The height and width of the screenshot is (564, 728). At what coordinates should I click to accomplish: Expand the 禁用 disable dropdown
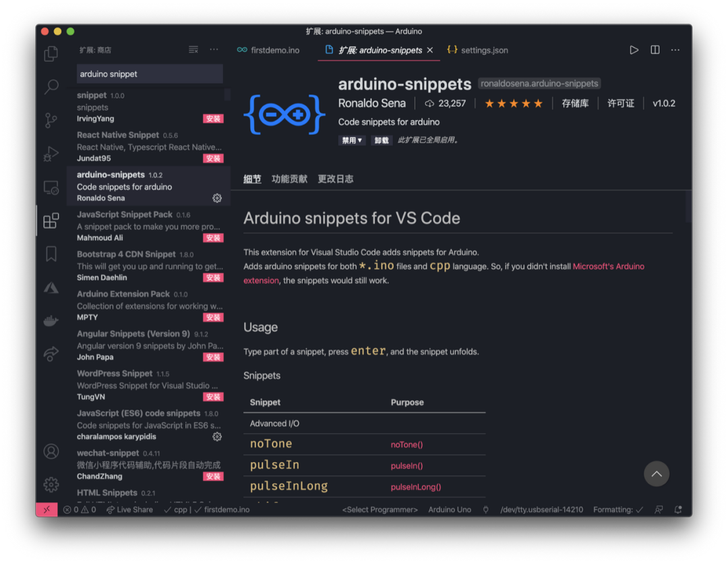tap(351, 140)
